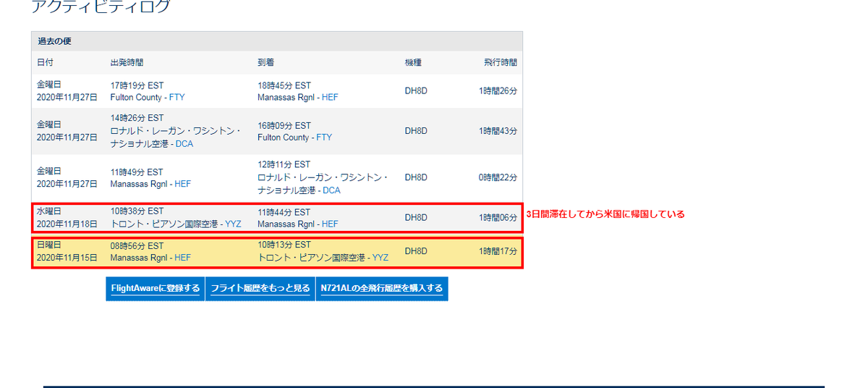Select the 飛行時間 column header
The image size is (868, 388).
501,62
